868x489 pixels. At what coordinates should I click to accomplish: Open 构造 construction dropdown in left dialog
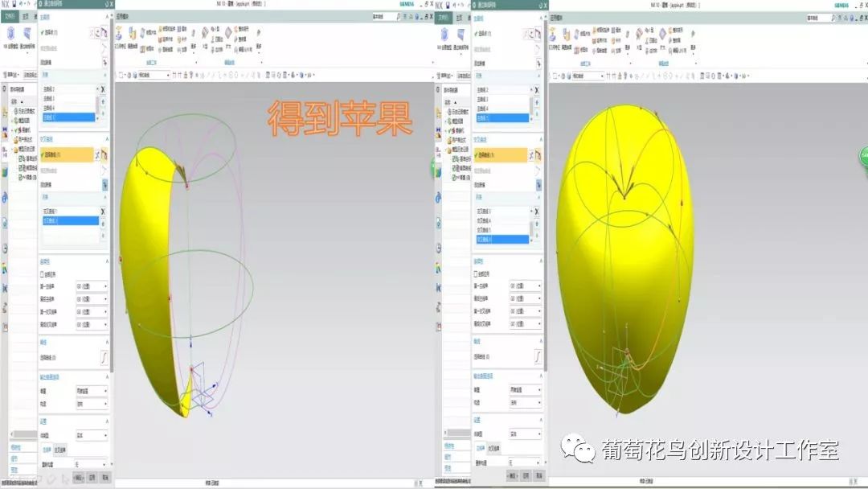coord(92,405)
